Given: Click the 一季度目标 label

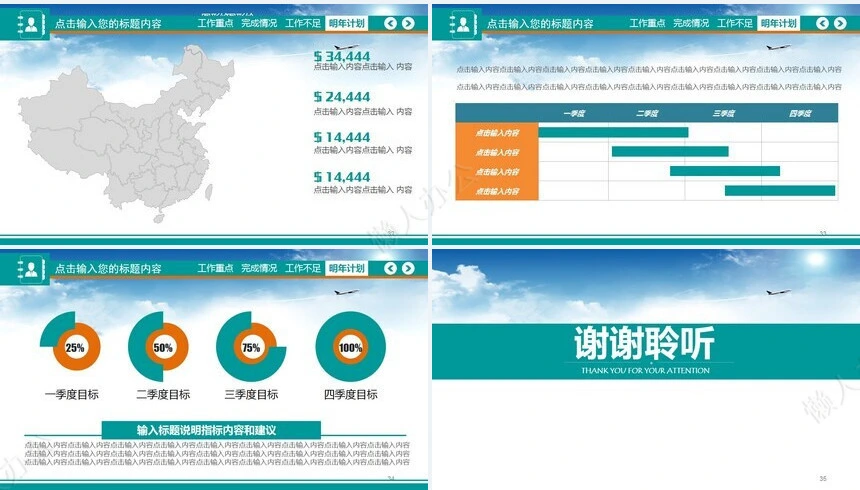Looking at the screenshot, I should pos(72,394).
